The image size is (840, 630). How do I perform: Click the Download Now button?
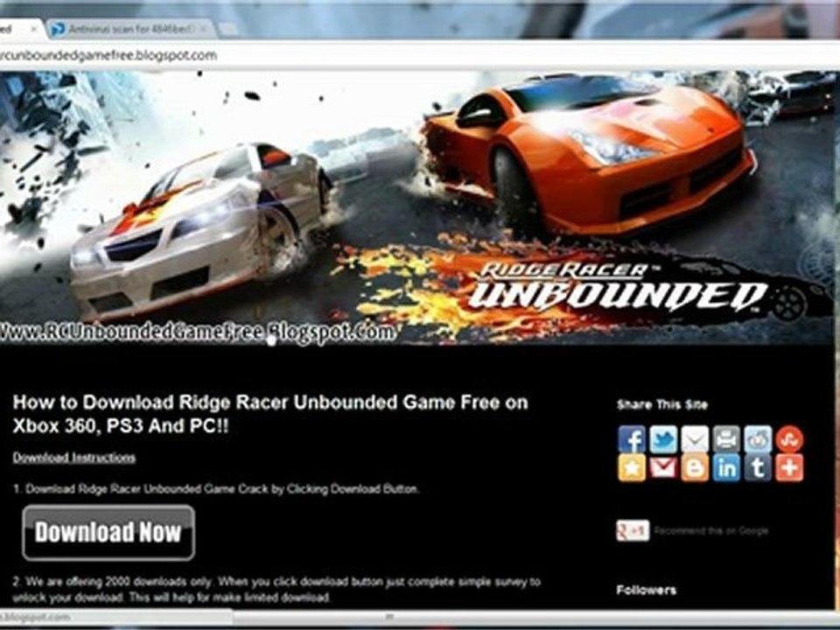coord(108,533)
